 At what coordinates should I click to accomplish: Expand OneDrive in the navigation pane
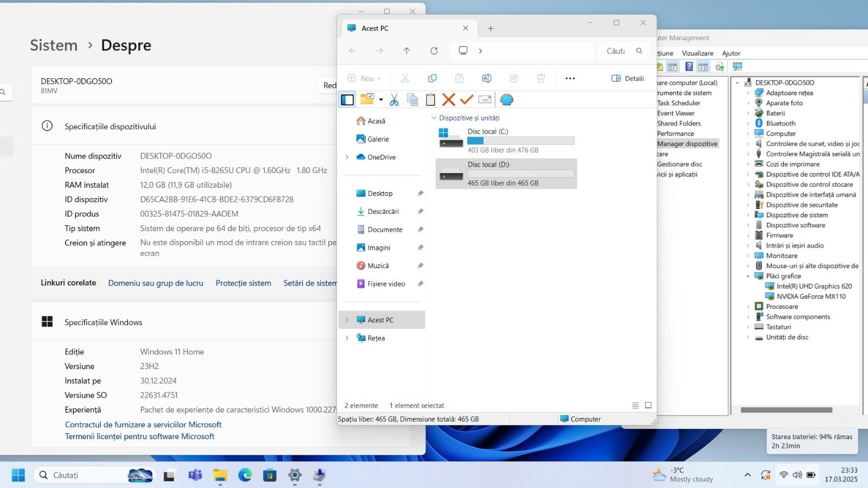[x=347, y=157]
